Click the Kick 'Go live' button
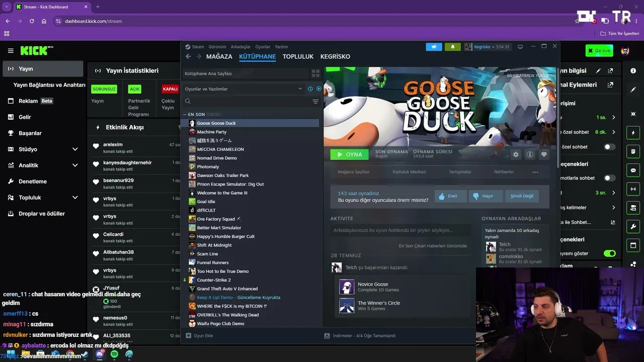Screen dimensions: 644x362 (x=599, y=51)
